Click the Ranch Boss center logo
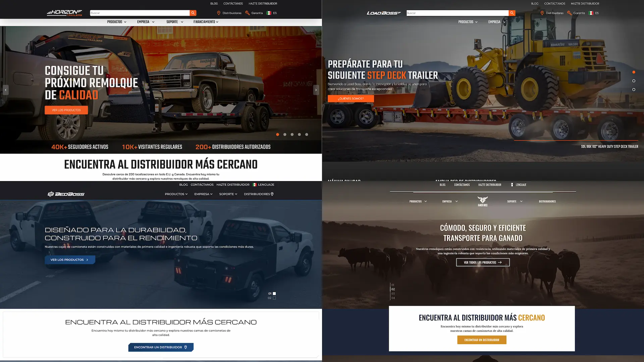 (483, 201)
